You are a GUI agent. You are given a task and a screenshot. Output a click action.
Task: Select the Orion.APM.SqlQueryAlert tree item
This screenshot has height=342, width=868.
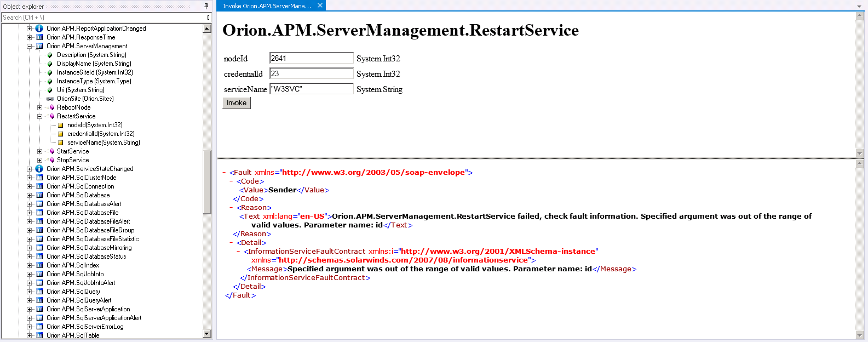pos(79,300)
